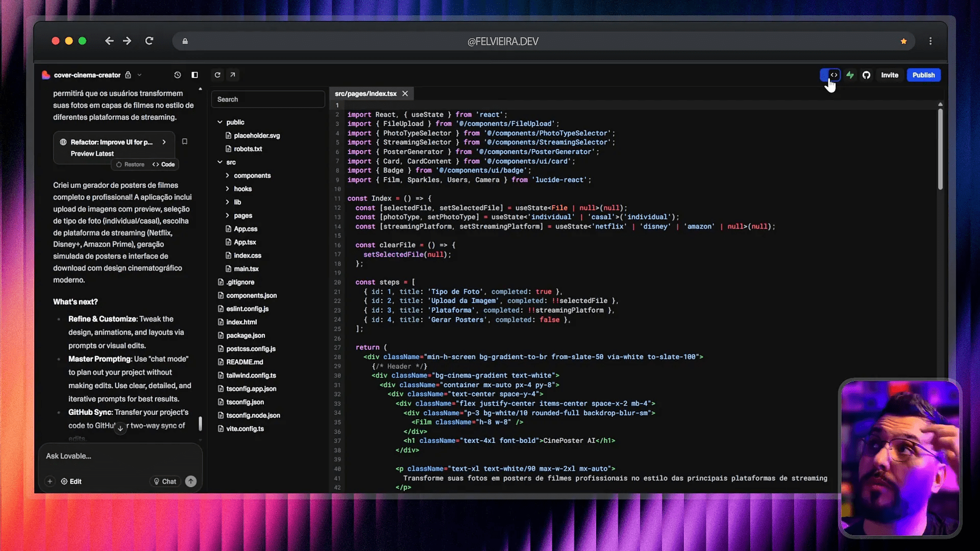Focus the file Search field

click(x=268, y=99)
